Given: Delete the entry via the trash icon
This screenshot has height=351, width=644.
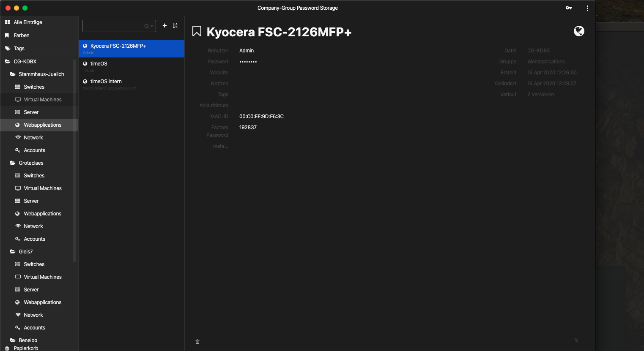Looking at the screenshot, I should click(x=197, y=341).
